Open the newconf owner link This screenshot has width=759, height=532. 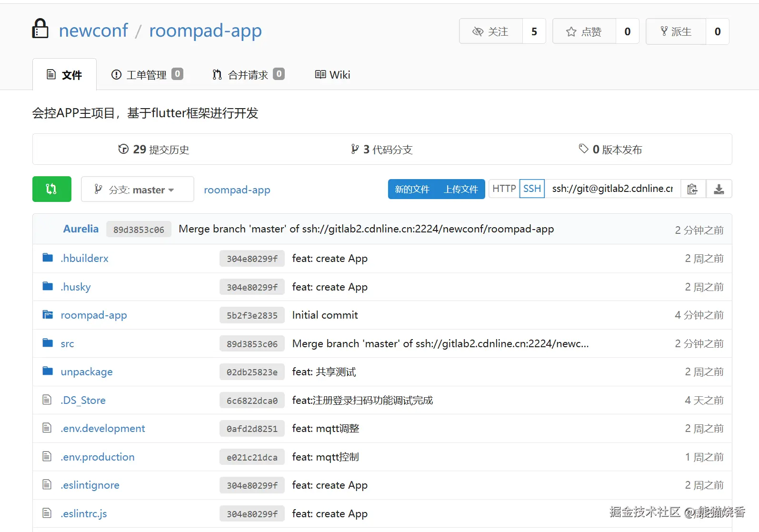coord(93,30)
